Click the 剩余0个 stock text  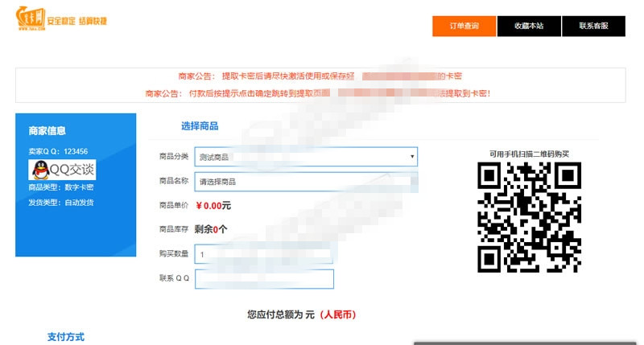pos(211,229)
